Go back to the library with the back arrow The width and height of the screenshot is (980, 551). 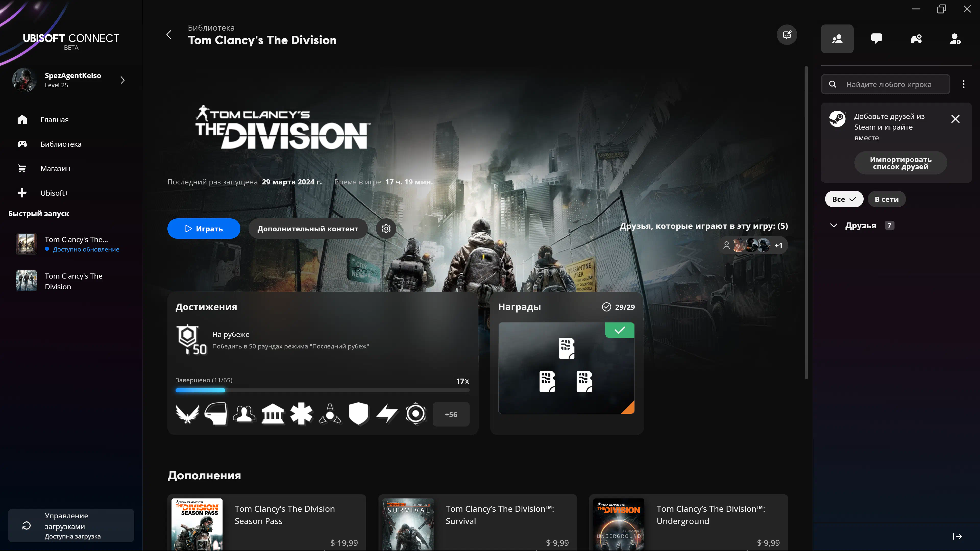[169, 35]
